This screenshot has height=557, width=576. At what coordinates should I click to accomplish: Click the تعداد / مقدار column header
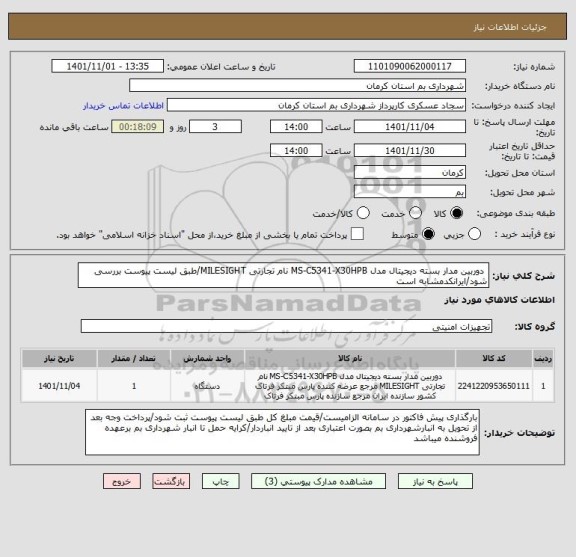134,359
